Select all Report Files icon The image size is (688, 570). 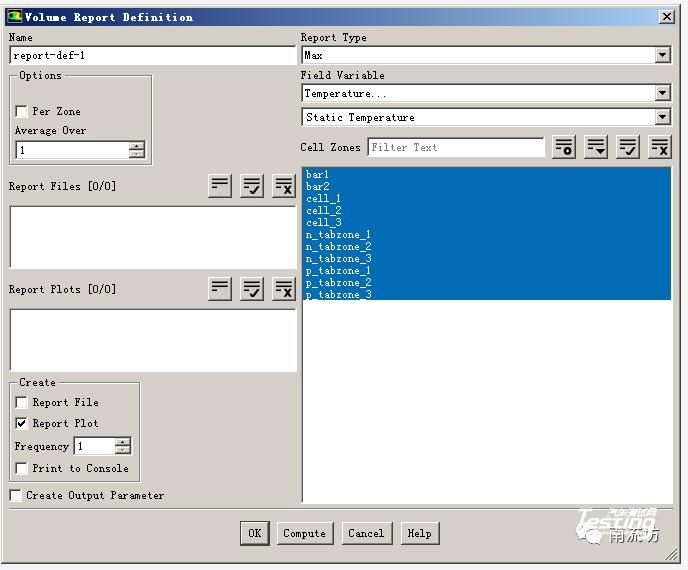[252, 186]
